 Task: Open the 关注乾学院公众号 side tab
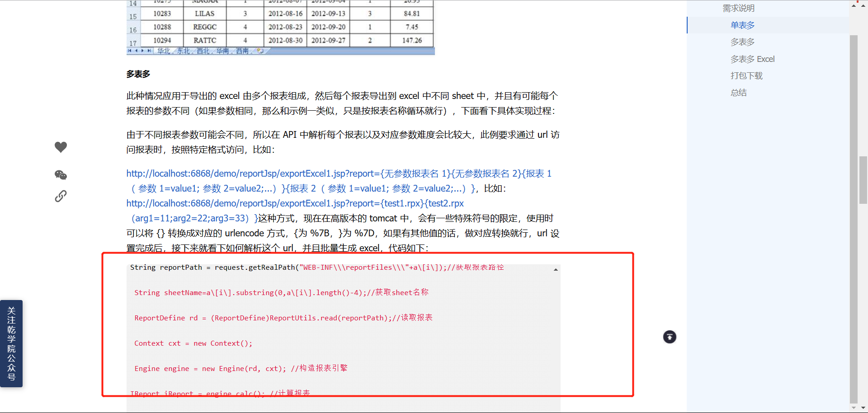point(11,343)
